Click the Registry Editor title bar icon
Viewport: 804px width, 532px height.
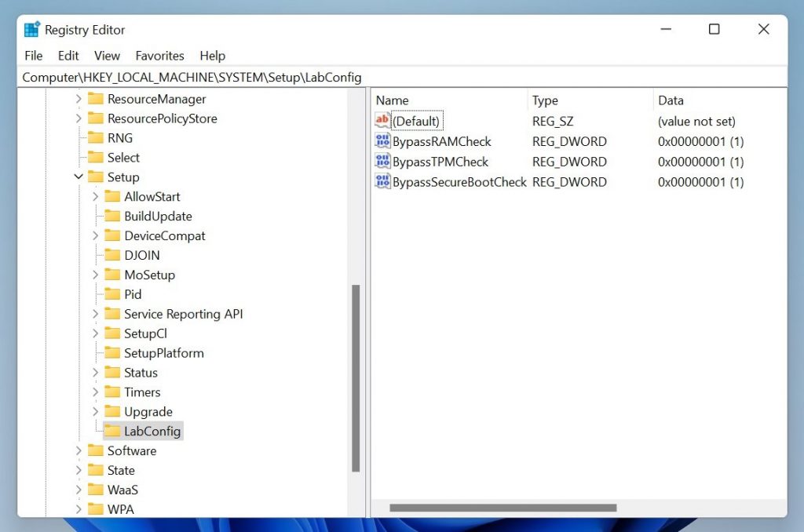[x=32, y=30]
